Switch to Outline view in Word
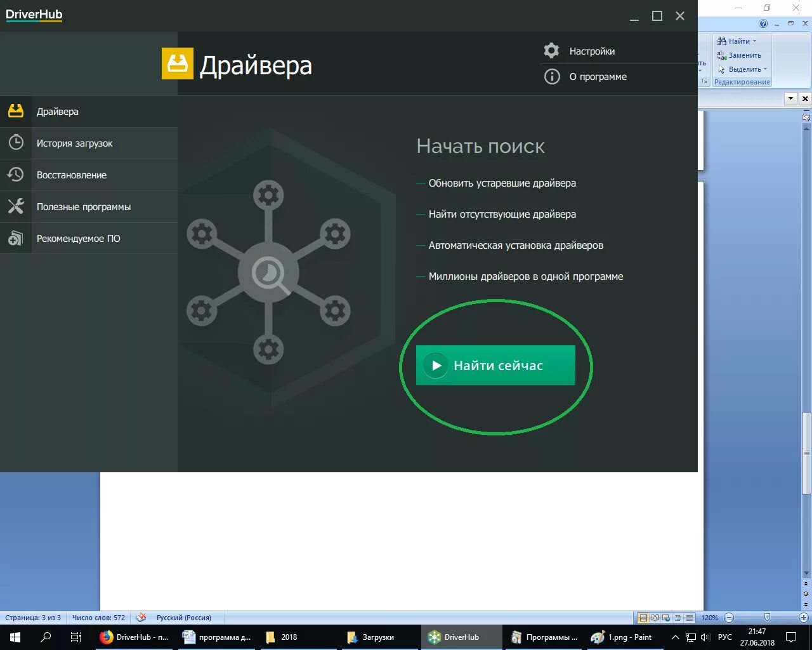 (x=678, y=618)
